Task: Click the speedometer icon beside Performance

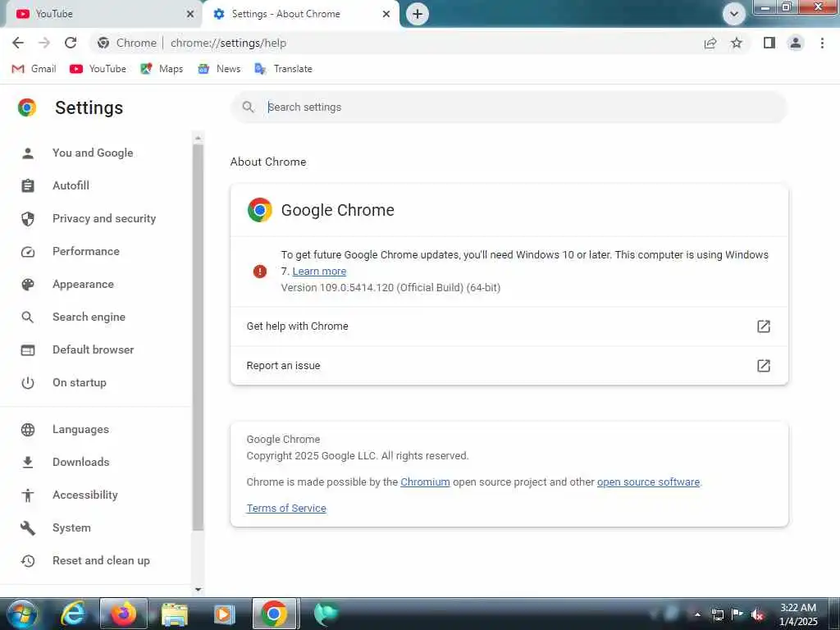Action: (28, 252)
